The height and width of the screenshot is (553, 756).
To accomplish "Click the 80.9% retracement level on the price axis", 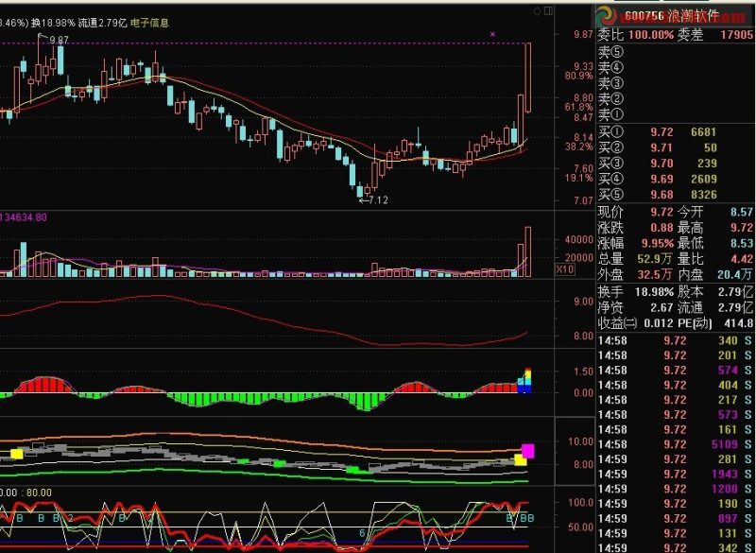I will (x=578, y=76).
